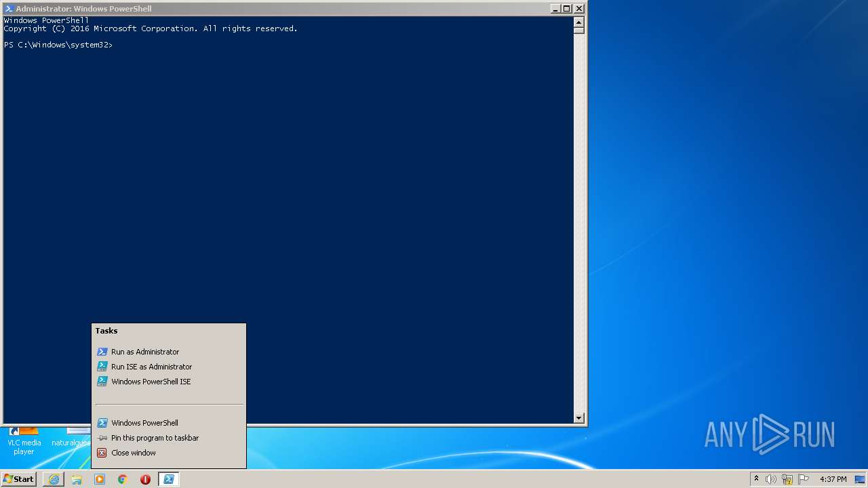Show hidden tray icons arrow
The width and height of the screenshot is (868, 488).
coord(756,479)
